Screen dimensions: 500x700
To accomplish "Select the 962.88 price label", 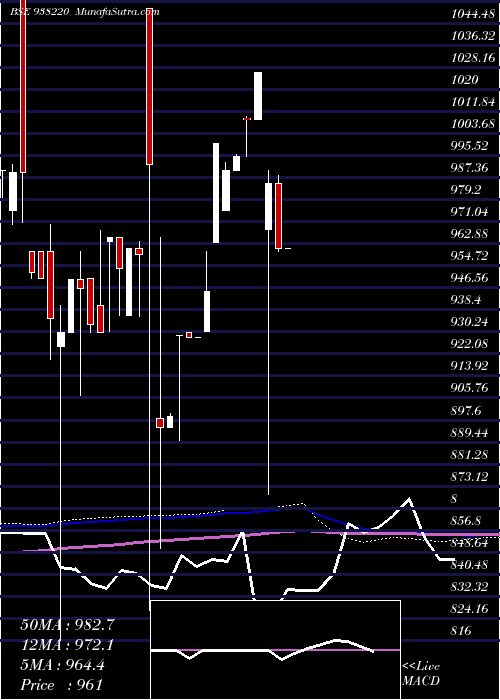I will coord(470,234).
